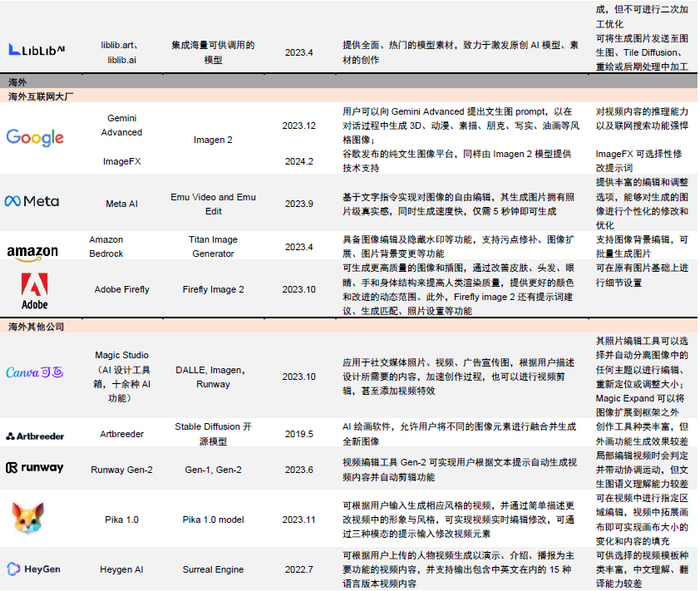700x591 pixels.
Task: Click the Imagen 2 model cell
Action: coord(213,140)
